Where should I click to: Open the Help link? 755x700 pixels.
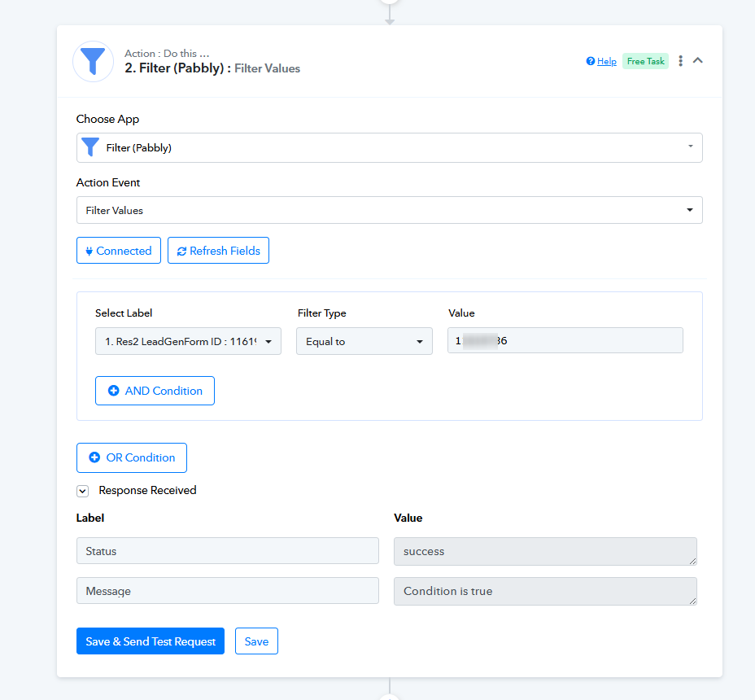[601, 61]
